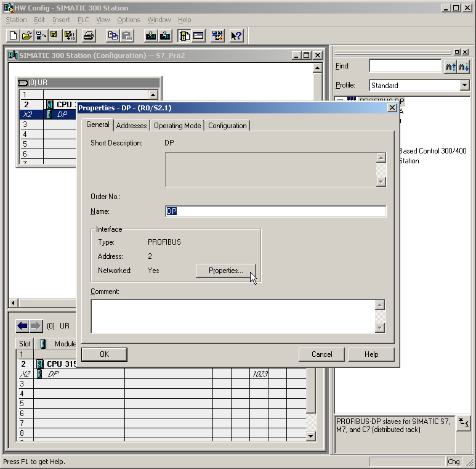Open the Options menu

click(x=129, y=20)
